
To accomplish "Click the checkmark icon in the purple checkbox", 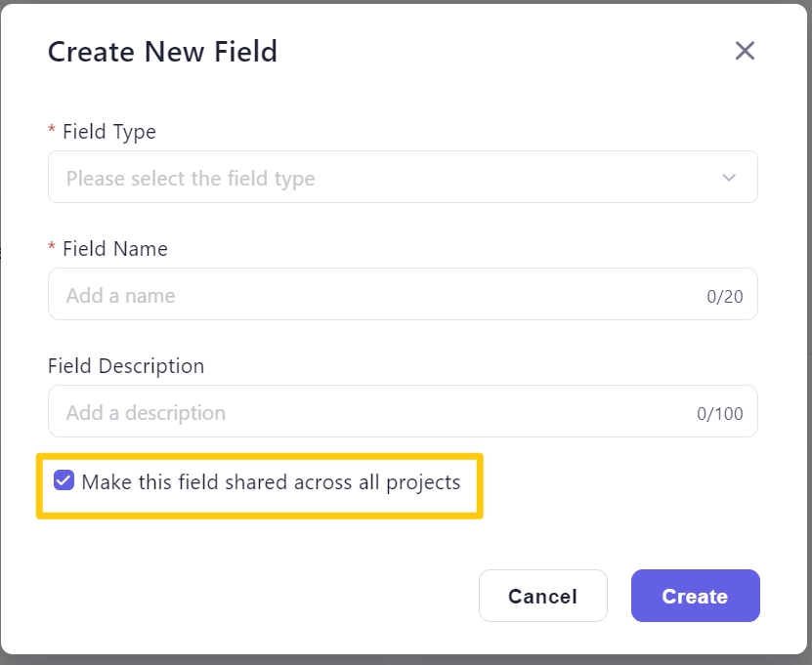I will pos(64,481).
